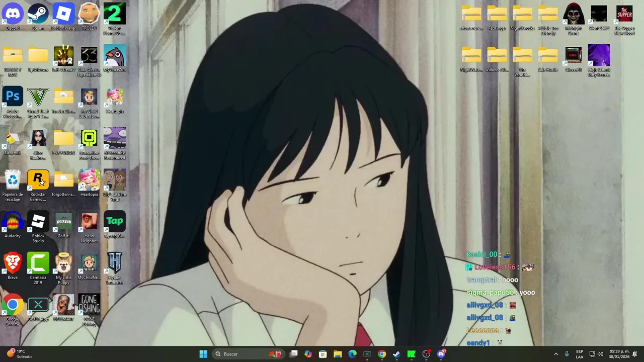The height and width of the screenshot is (362, 644).
Task: Select the Quarantine Zone shortcut
Action: (89, 144)
